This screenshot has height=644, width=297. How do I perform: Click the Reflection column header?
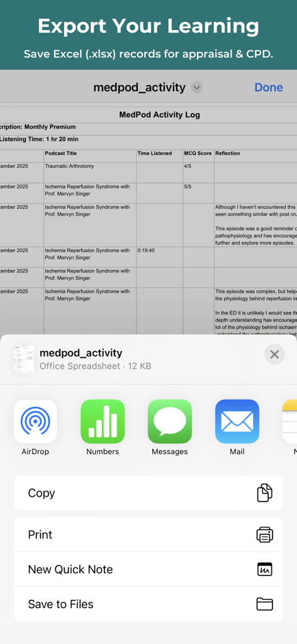(228, 153)
